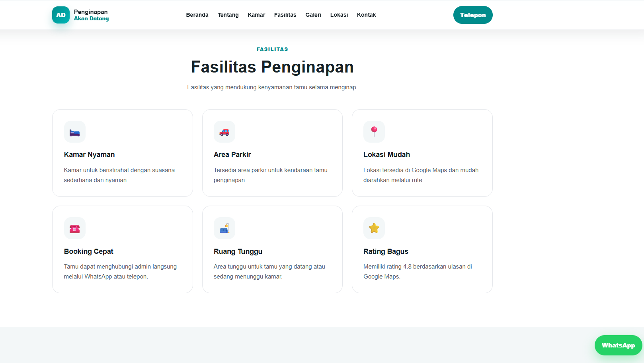Jump to the Lokasi section
This screenshot has height=363, width=644.
339,15
